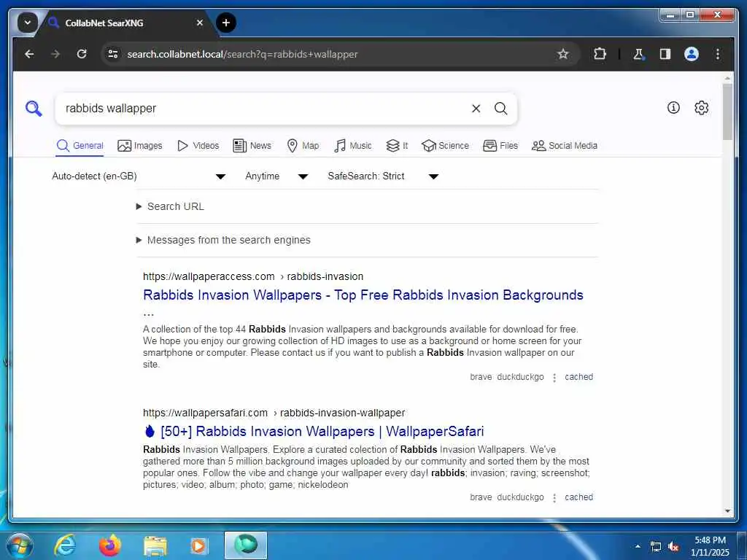This screenshot has height=560, width=747.
Task: Open the browser profile avatar
Action: (x=692, y=54)
